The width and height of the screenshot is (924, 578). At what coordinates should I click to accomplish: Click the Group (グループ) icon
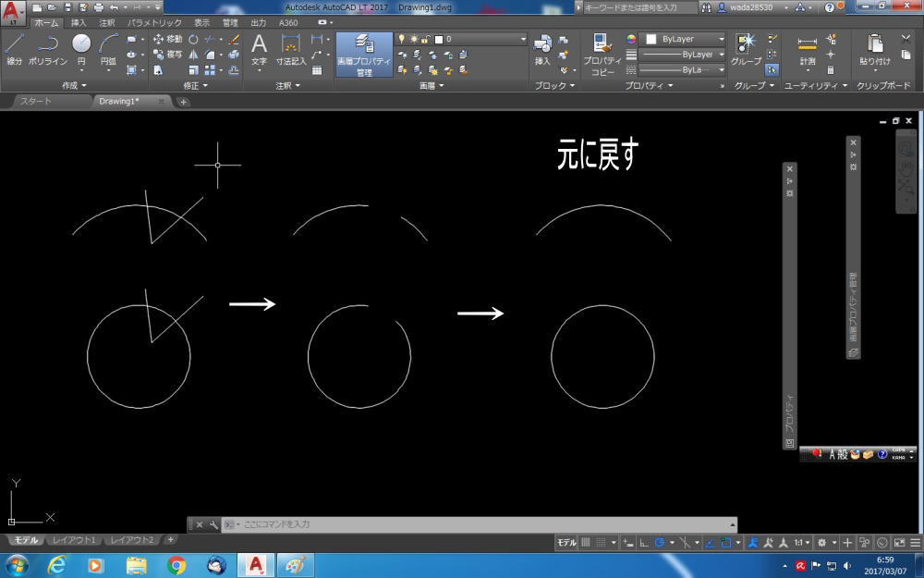coord(746,49)
